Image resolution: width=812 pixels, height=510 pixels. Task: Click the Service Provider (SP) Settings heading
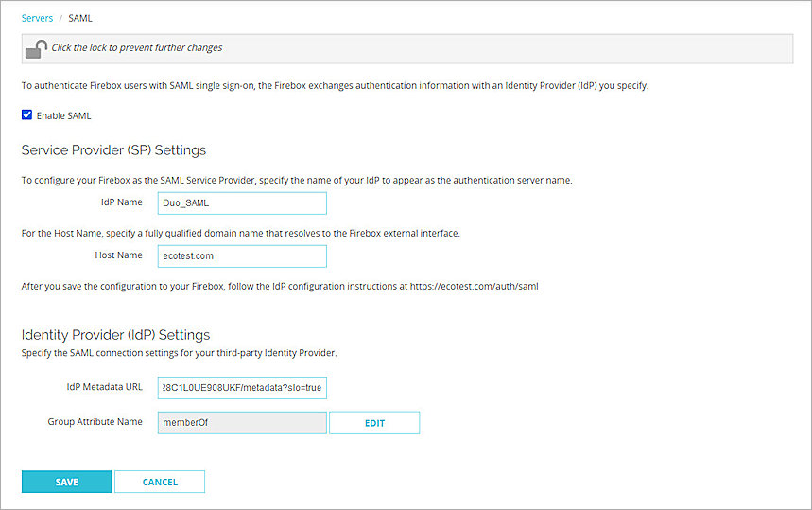coord(113,150)
